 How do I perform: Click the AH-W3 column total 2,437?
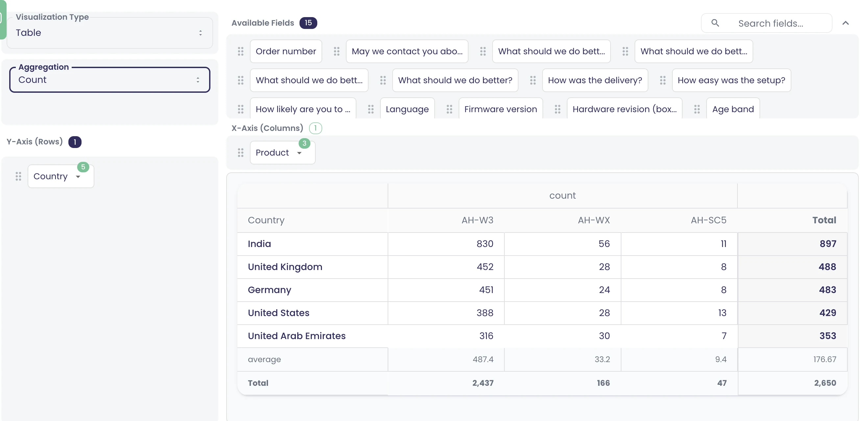pyautogui.click(x=483, y=383)
